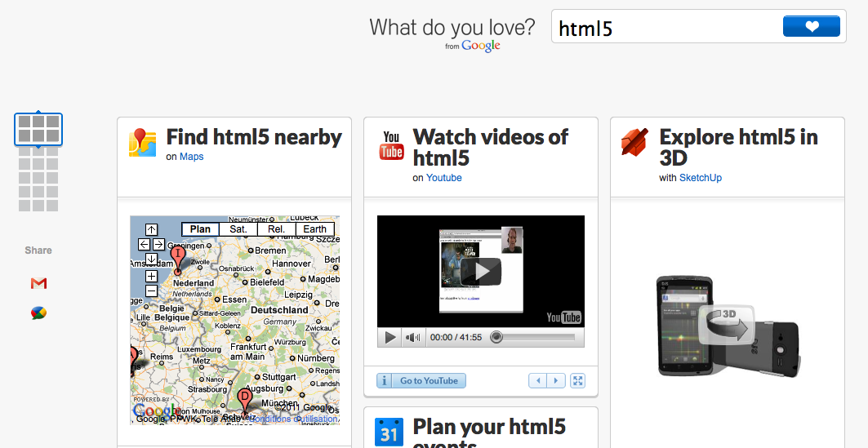
Task: Click the Watch videos of html5 heading
Action: 491,147
